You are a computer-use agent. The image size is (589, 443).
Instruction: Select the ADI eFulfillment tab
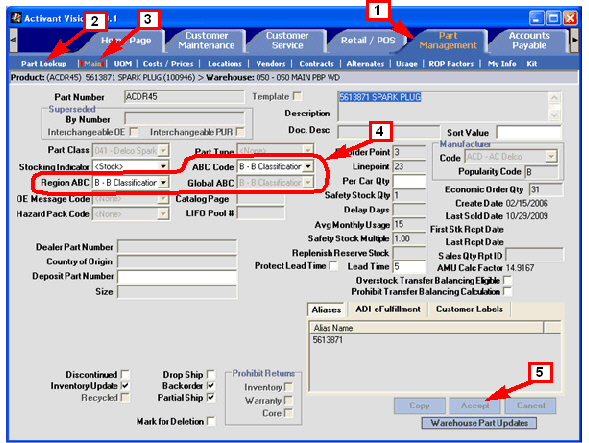point(388,309)
